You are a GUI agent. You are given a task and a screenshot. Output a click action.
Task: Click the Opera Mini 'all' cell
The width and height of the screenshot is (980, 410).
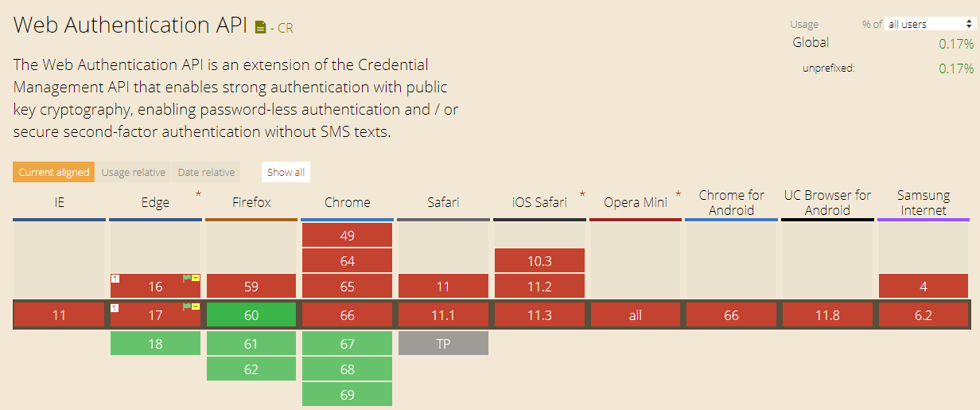[635, 315]
